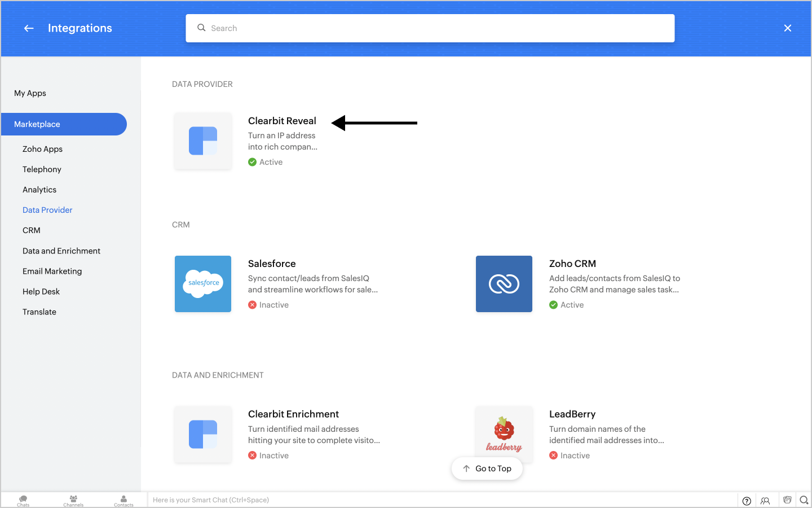
Task: Click the back arrow beside Integrations
Action: (29, 28)
